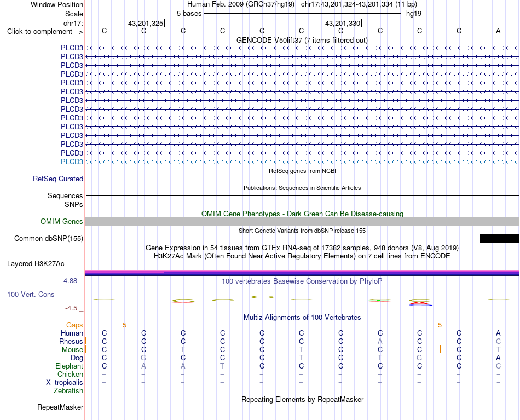Screen dimensions: 520x420
Task: Open 'Short Genetic Variants from dbSNP release 155'
Action: pyautogui.click(x=302, y=231)
